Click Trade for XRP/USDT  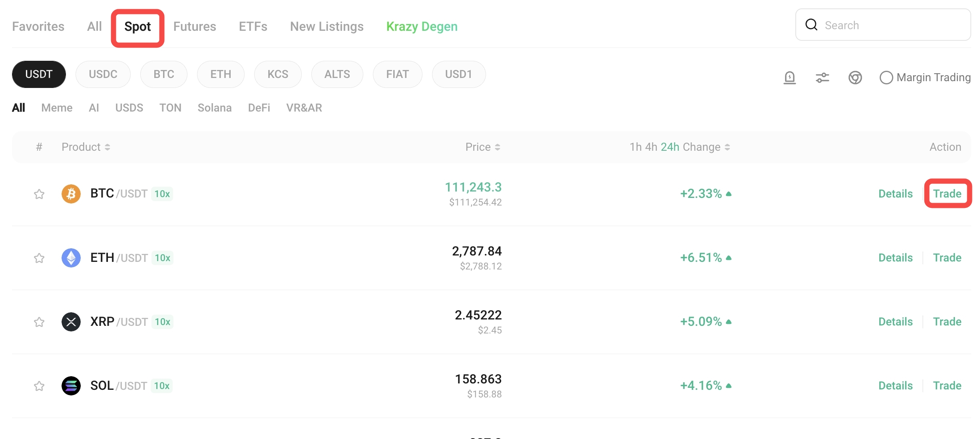tap(947, 322)
